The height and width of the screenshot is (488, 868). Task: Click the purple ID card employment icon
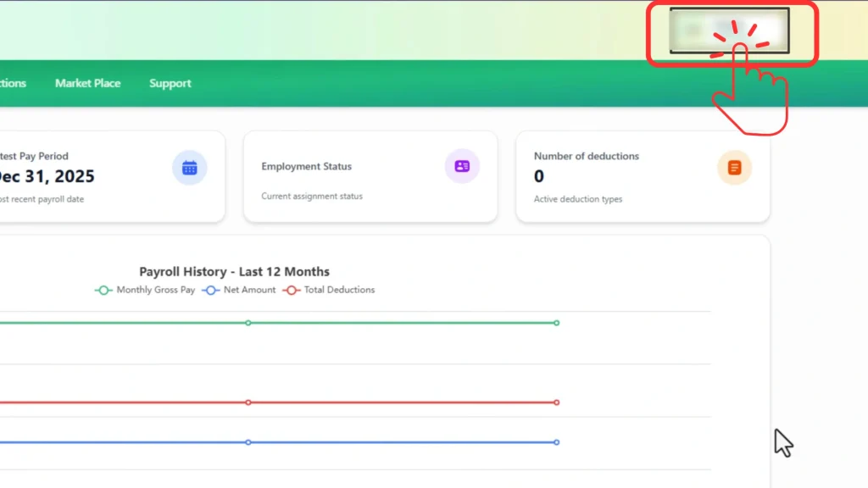click(x=462, y=166)
